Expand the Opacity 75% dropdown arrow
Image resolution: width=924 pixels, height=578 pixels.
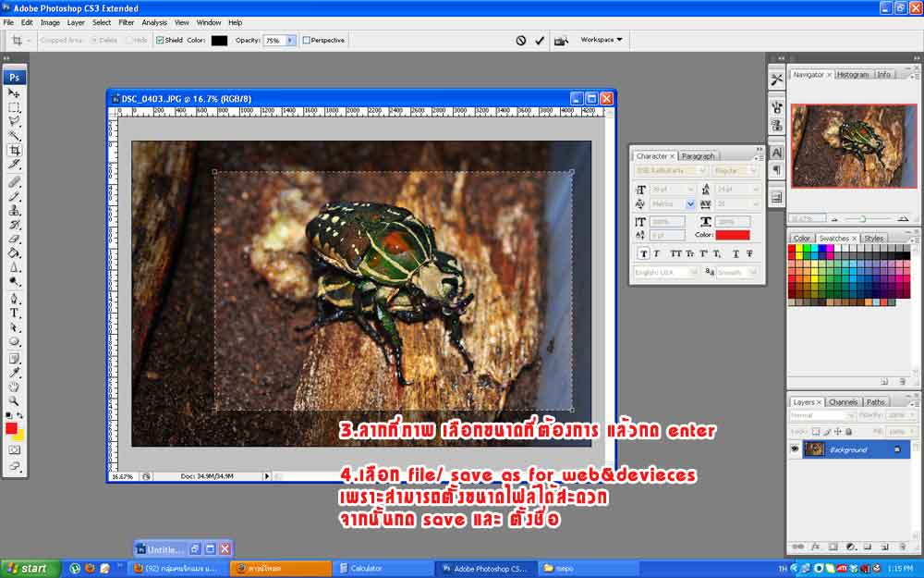point(290,41)
